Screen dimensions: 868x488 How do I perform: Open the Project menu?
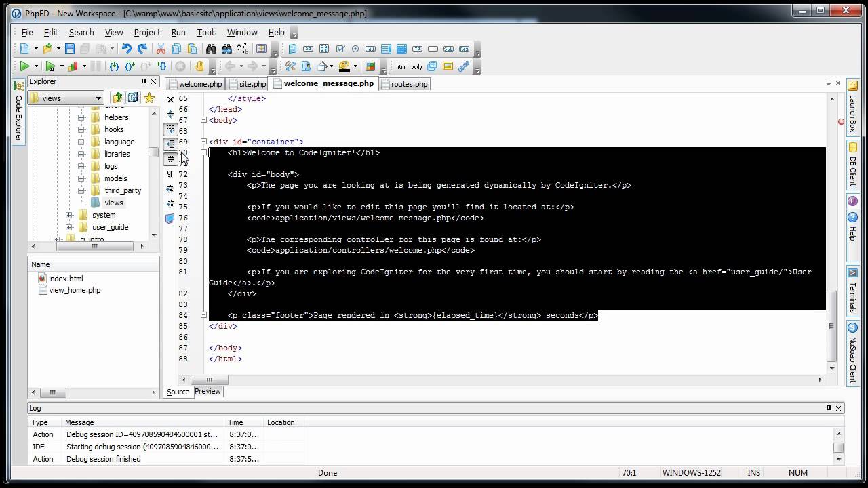(147, 32)
